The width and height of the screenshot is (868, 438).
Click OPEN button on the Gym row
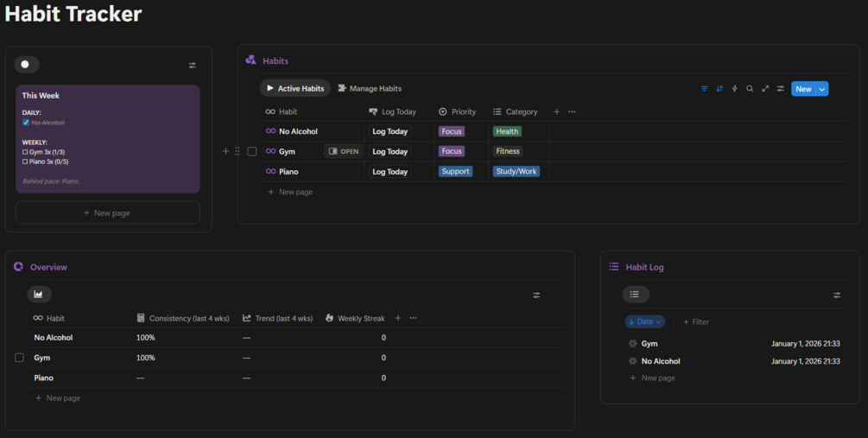[343, 151]
